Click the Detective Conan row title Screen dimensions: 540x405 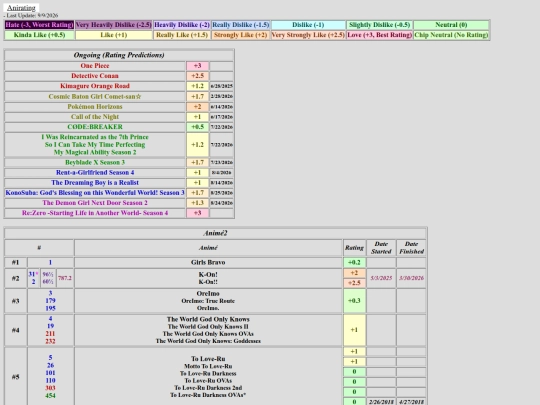[x=95, y=76]
